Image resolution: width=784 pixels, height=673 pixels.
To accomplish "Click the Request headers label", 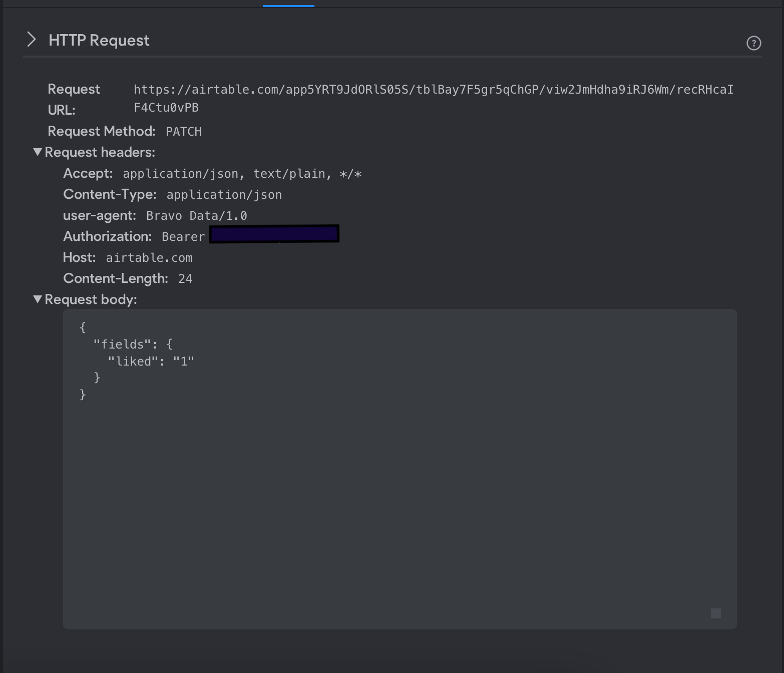I will (100, 152).
